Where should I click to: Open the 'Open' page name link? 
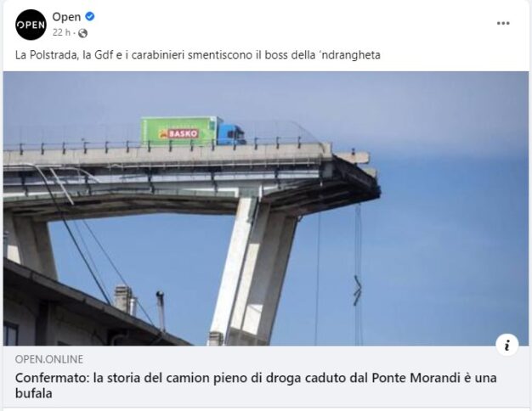(x=66, y=17)
